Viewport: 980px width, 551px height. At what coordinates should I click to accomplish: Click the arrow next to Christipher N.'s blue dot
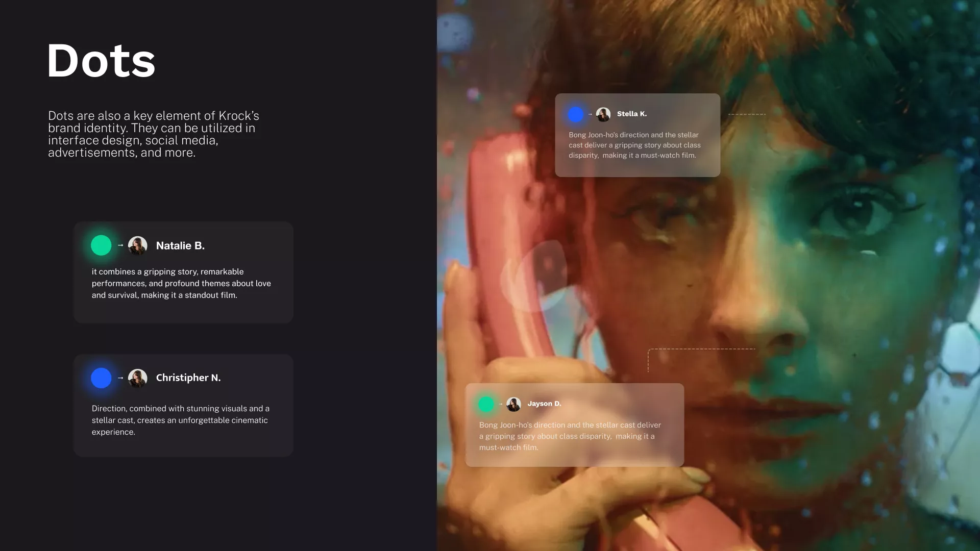point(120,378)
